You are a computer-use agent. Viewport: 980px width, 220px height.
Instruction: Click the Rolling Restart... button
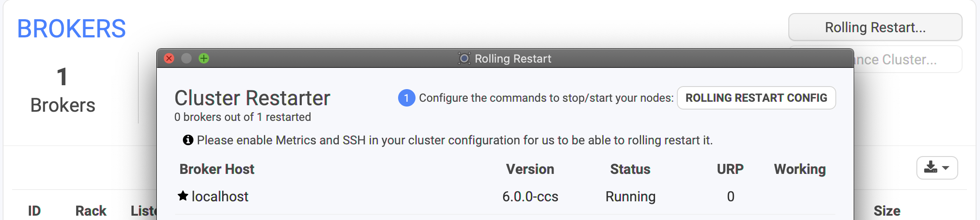coord(875,27)
